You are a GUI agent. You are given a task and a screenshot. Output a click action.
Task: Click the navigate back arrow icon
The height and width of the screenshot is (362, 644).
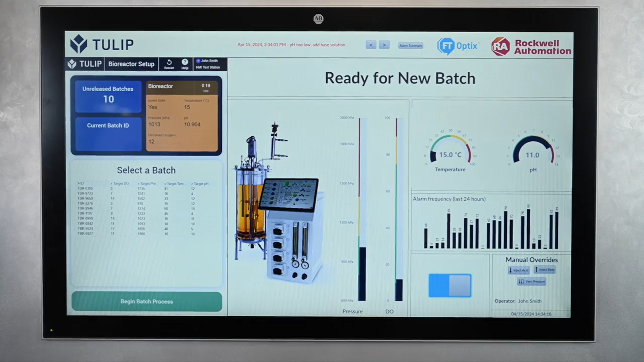(371, 45)
